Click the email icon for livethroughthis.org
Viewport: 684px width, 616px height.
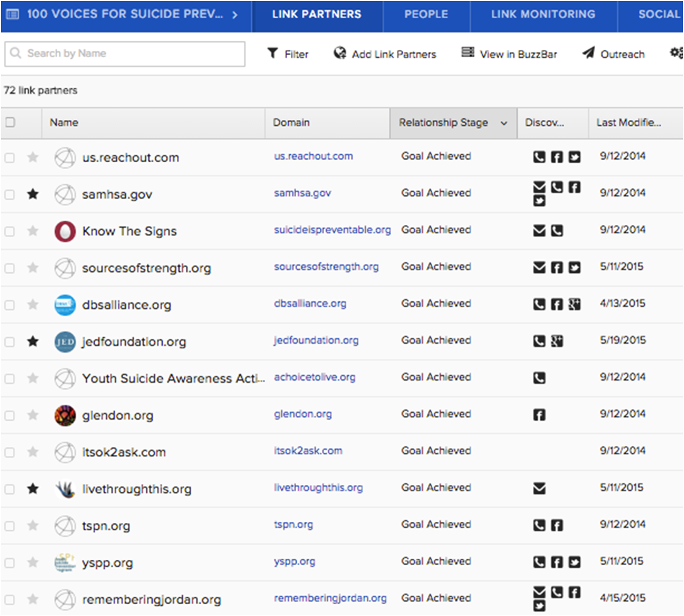[x=539, y=489]
